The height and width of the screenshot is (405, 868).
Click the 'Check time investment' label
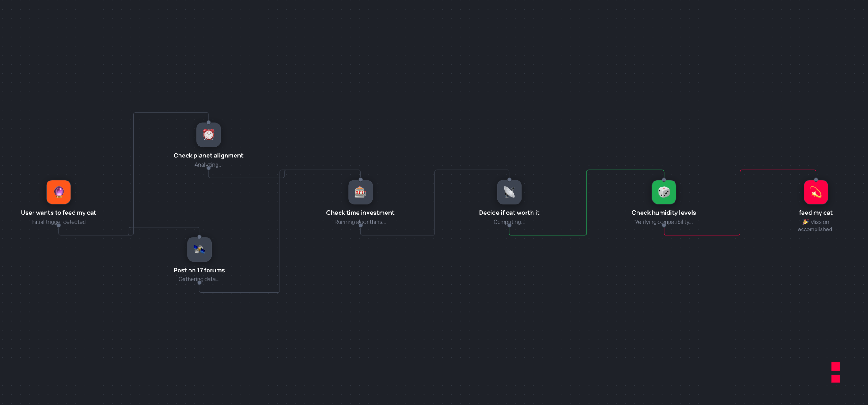[x=360, y=213]
